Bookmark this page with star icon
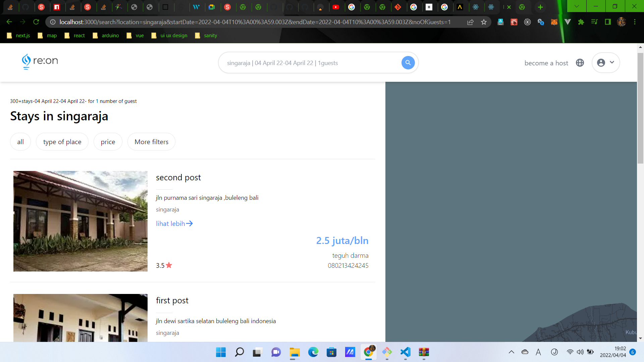644x362 pixels. pyautogui.click(x=484, y=22)
